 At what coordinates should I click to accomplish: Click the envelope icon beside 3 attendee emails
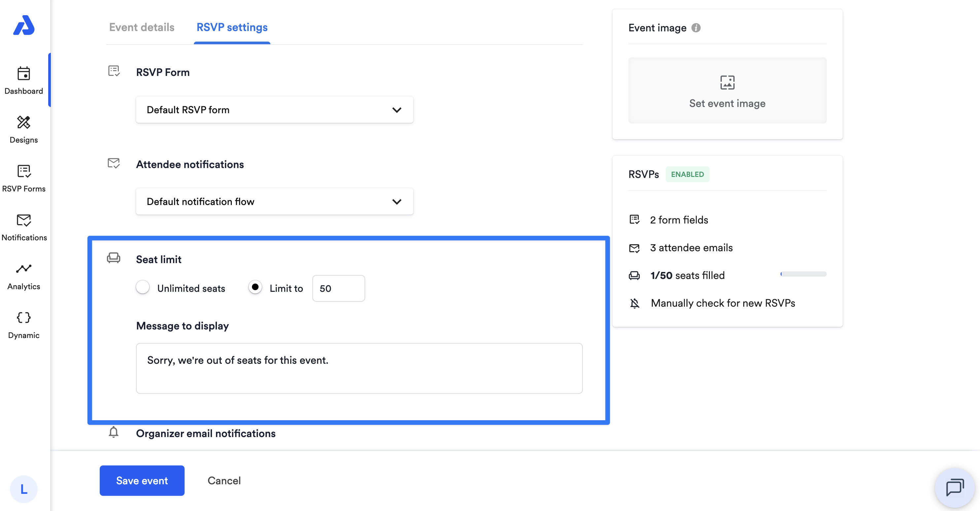point(634,248)
